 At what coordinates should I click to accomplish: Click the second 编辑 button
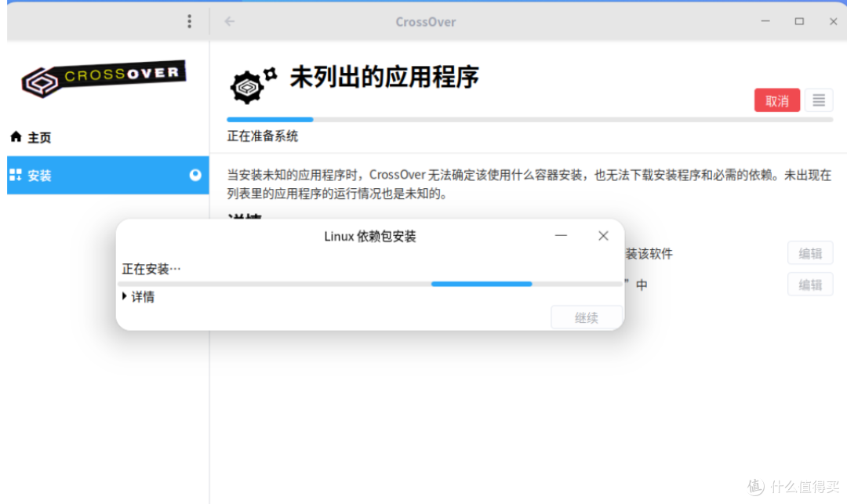tap(809, 284)
